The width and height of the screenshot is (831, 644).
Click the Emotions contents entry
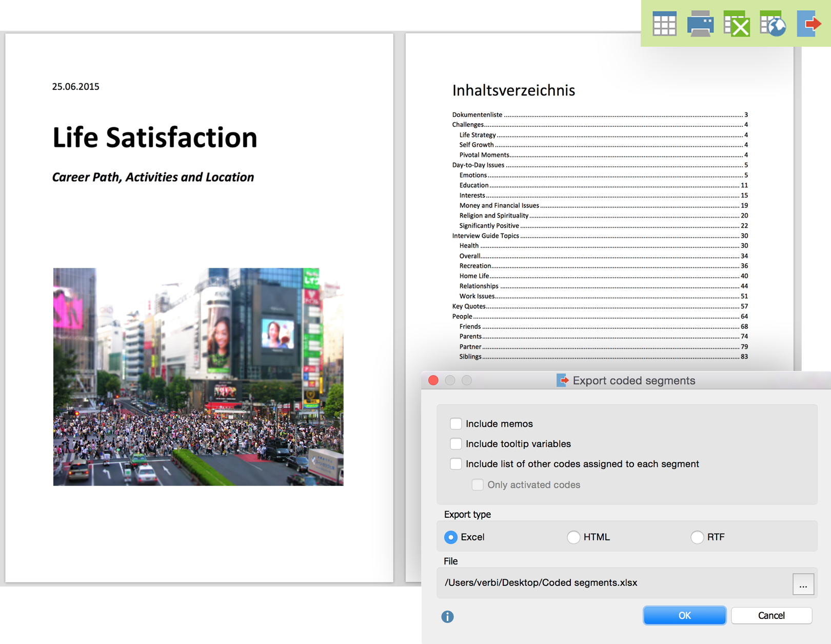pos(603,175)
